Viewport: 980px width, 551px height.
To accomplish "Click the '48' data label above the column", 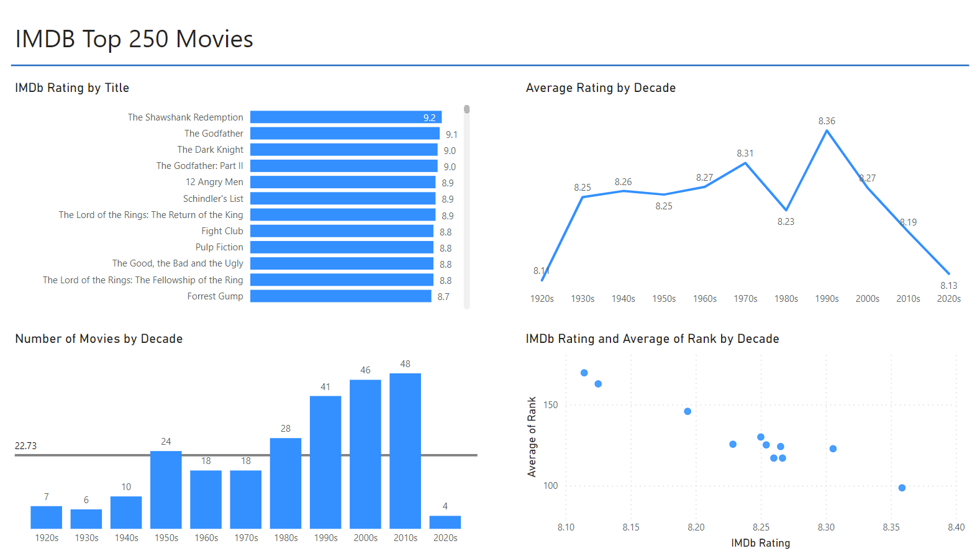I will (x=406, y=364).
